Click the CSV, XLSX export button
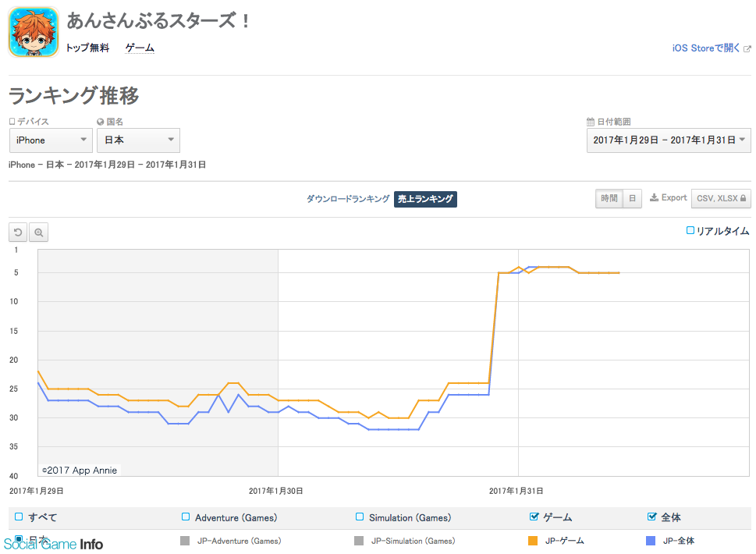Image resolution: width=756 pixels, height=554 pixels. [721, 199]
